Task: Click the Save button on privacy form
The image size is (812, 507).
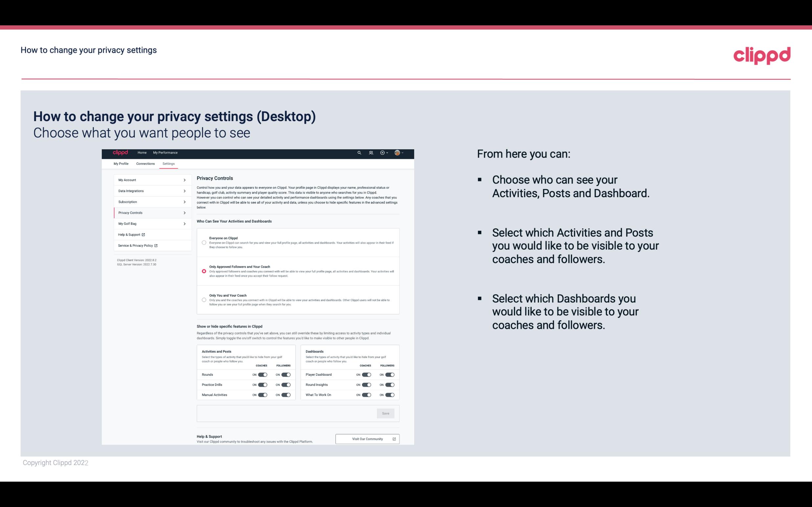Action: pyautogui.click(x=386, y=413)
